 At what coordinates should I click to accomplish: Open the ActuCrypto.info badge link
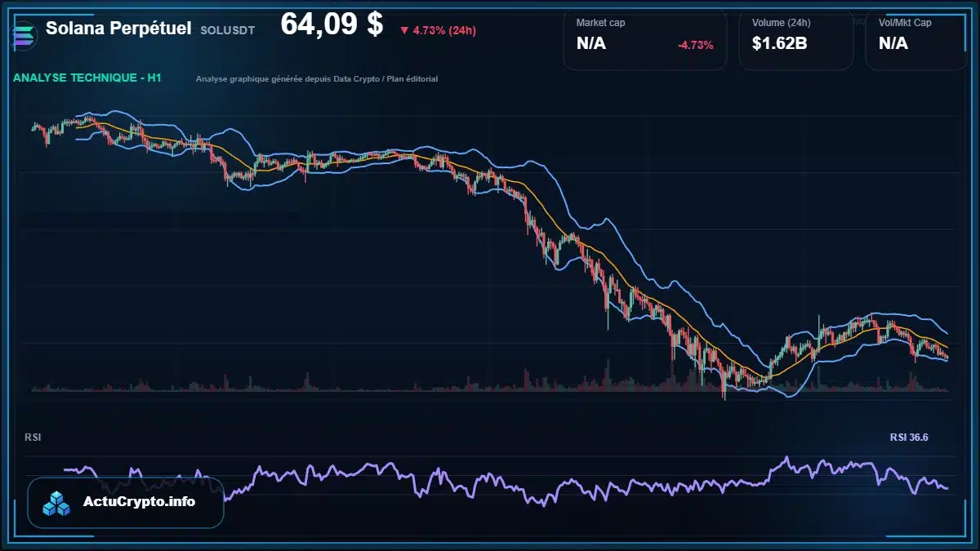coord(126,502)
